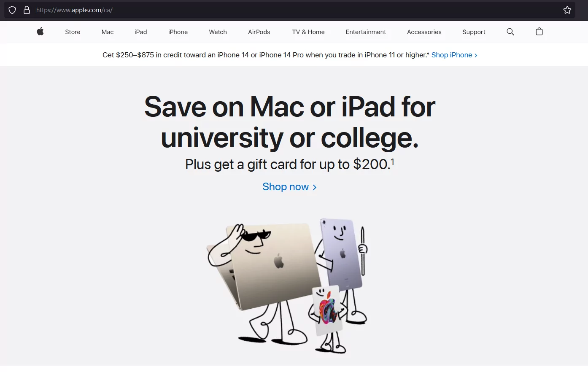
Task: Show site security lock information
Action: (x=27, y=10)
